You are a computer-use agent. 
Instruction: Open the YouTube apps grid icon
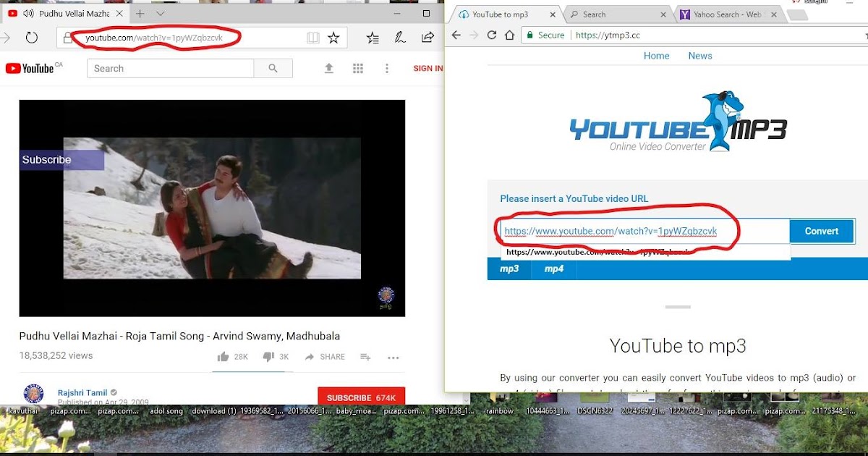(358, 67)
